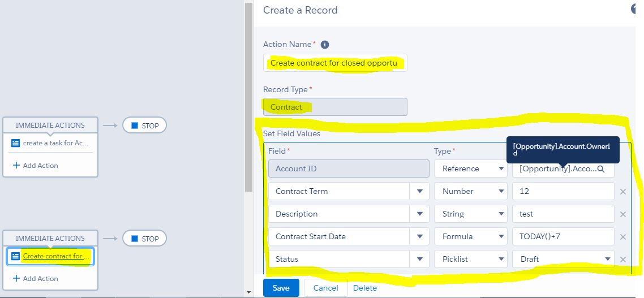
Task: Click the search icon in the Account reference field
Action: (x=601, y=169)
